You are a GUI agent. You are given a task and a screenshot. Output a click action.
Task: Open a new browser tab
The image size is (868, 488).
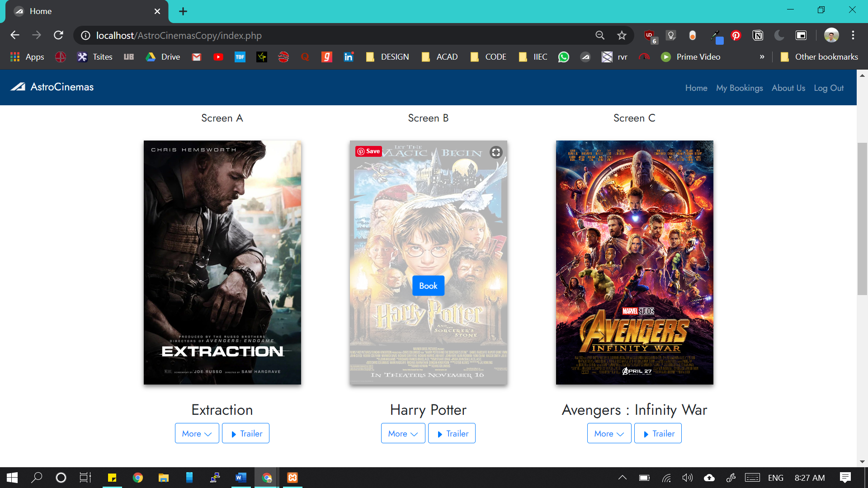[x=183, y=11]
